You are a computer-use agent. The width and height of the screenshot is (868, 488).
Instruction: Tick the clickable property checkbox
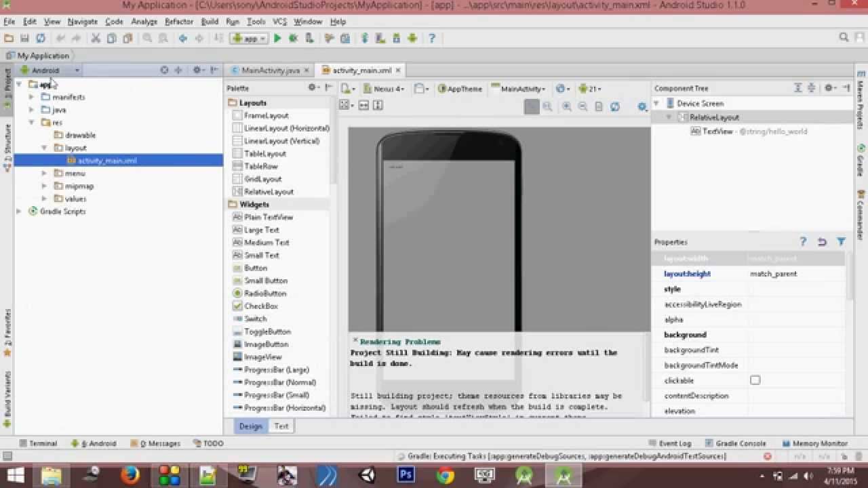(755, 380)
